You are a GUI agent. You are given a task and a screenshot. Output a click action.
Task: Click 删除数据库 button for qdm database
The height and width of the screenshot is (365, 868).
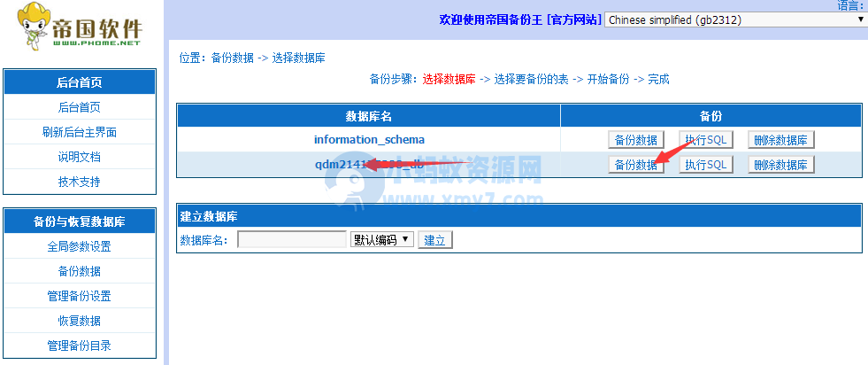coord(780,165)
